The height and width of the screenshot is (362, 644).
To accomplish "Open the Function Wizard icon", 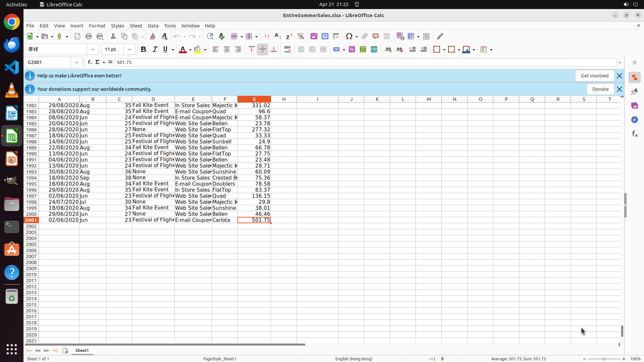I will point(90,62).
